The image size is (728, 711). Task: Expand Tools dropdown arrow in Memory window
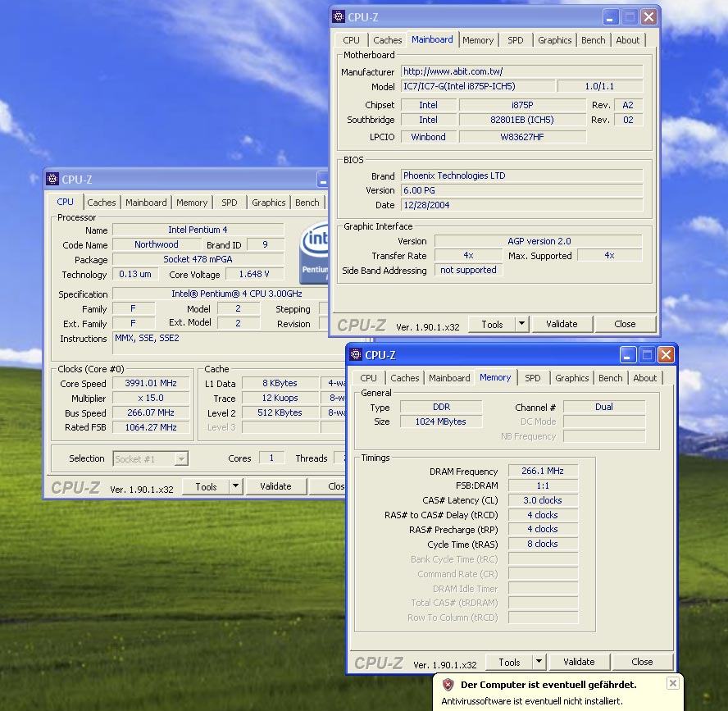(x=539, y=661)
